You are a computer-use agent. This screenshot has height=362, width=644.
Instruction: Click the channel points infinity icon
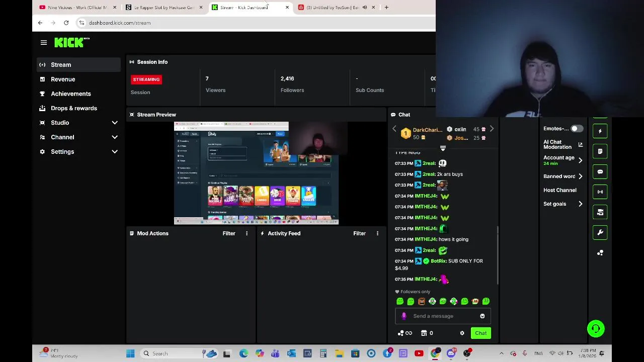(x=405, y=333)
